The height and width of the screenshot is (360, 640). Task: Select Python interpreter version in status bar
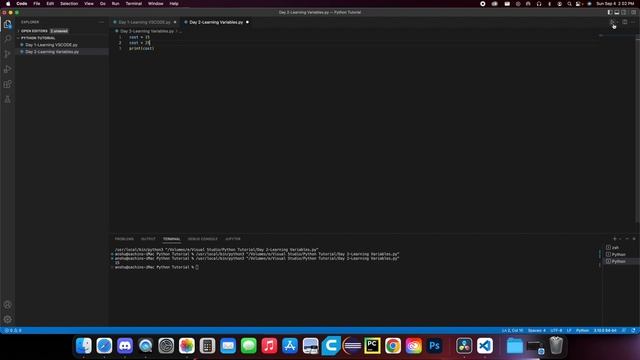pyautogui.click(x=605, y=331)
